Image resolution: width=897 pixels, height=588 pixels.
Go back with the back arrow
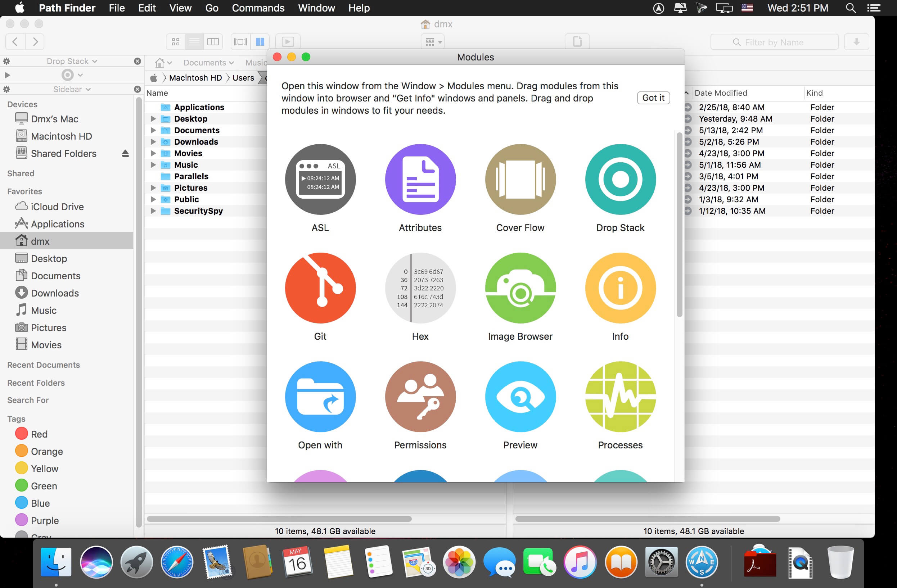(x=15, y=41)
